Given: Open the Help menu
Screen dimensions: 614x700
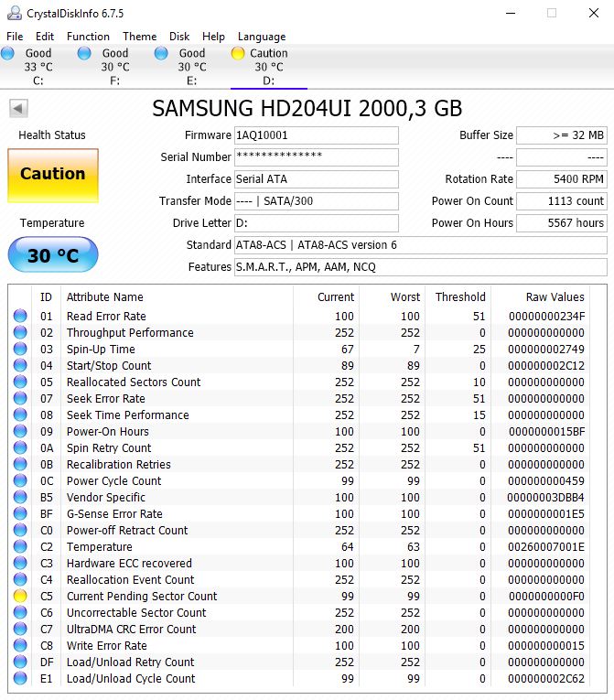Looking at the screenshot, I should point(213,37).
